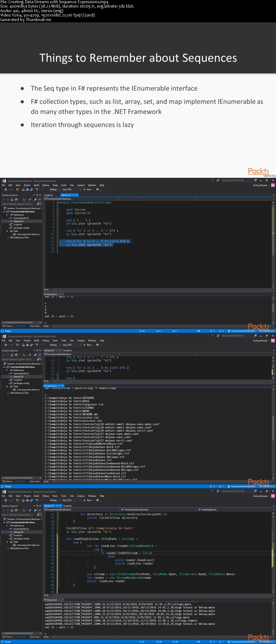The image size is (276, 644).
Task: Toggle Show All Files in 00:07:22 frame
Action: click(x=30, y=510)
